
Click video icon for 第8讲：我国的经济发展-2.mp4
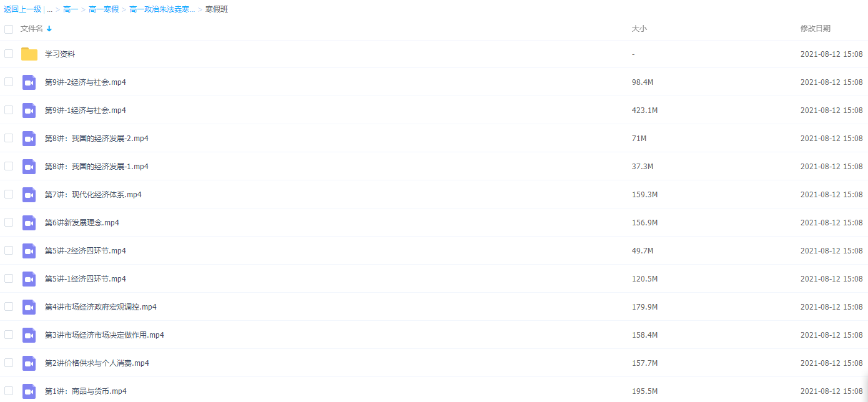pyautogui.click(x=29, y=139)
